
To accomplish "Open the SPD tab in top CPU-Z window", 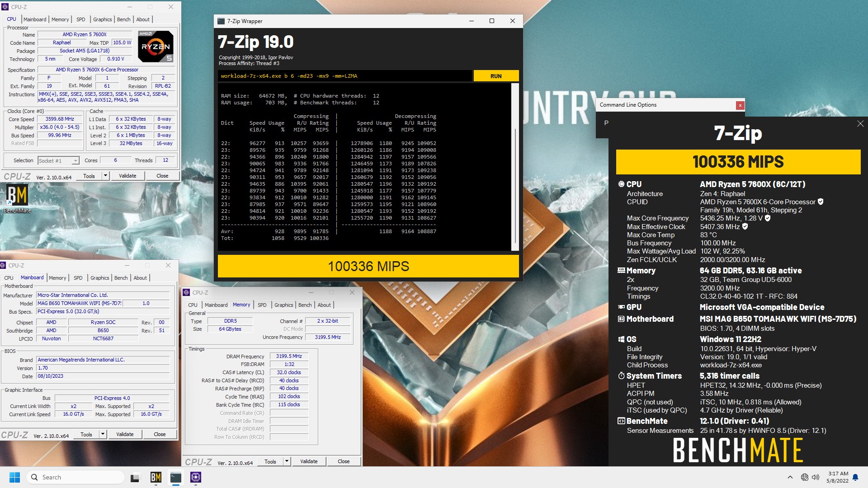I will click(x=81, y=19).
